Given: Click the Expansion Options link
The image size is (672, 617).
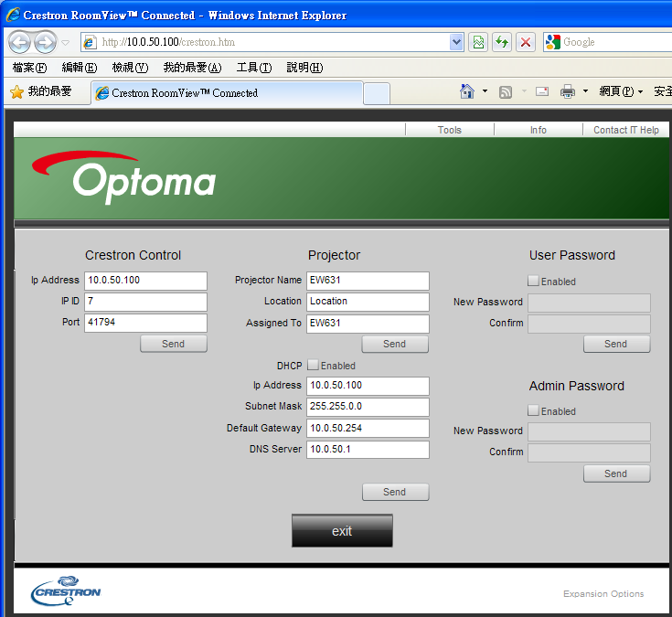Looking at the screenshot, I should click(603, 593).
